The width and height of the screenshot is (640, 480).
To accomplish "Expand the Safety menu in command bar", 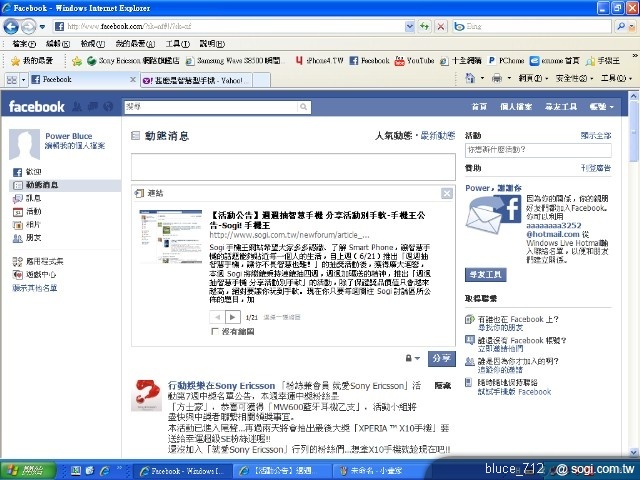I will [574, 78].
